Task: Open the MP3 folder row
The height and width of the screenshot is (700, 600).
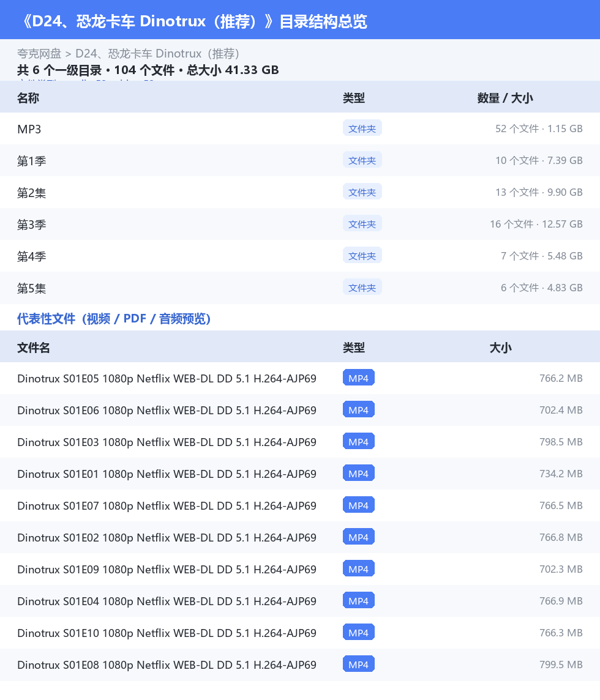Action: click(x=300, y=128)
